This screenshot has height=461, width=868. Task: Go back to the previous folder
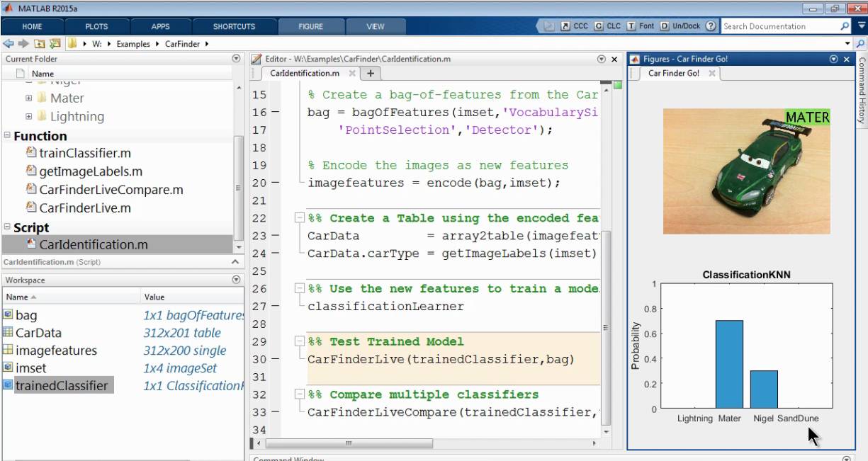9,43
